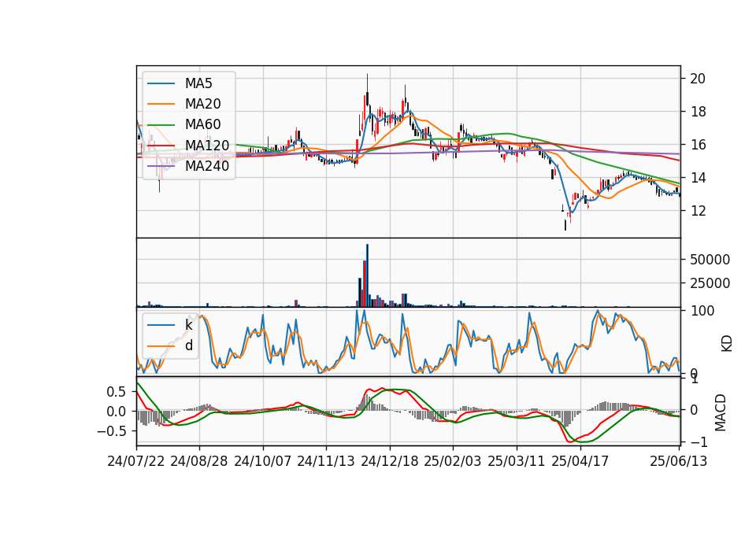The height and width of the screenshot is (543, 756).
Task: Click the 24/08/28 date axis label
Action: [199, 461]
